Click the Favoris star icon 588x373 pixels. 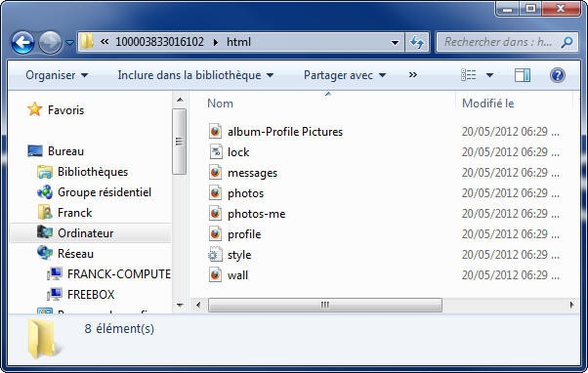(x=35, y=109)
